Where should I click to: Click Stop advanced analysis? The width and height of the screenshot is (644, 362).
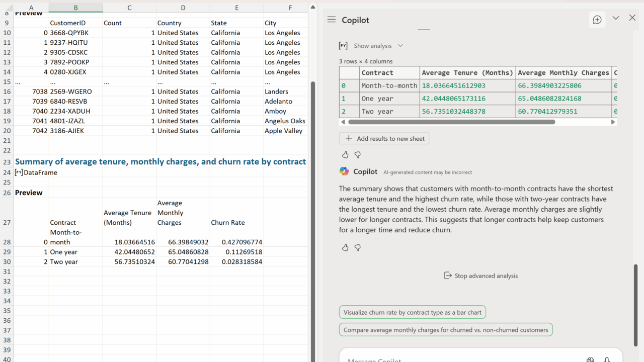[480, 276]
